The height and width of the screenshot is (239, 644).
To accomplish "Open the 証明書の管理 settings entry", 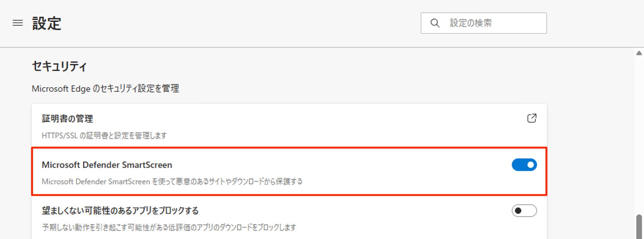I will pyautogui.click(x=67, y=119).
